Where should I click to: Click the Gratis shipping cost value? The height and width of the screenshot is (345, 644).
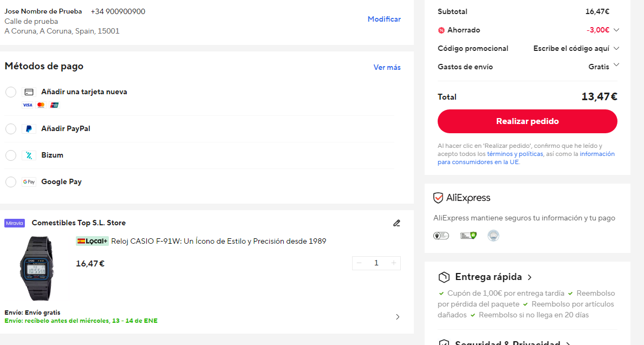[599, 67]
